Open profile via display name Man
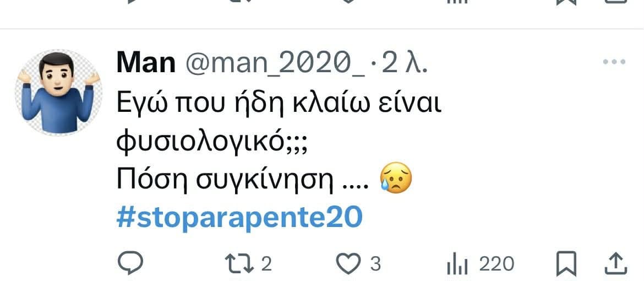The width and height of the screenshot is (644, 281). [x=146, y=63]
